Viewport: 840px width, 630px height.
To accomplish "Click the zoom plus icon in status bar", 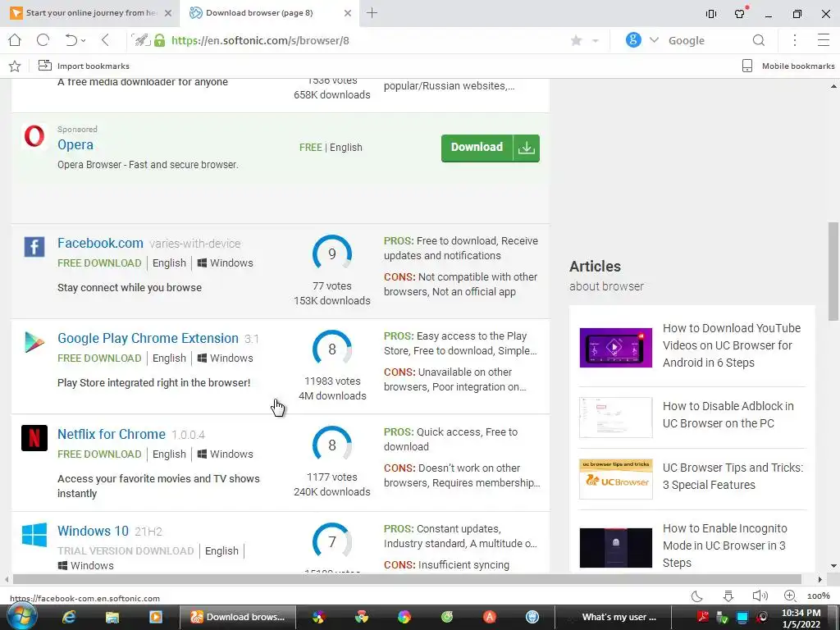I will point(790,596).
